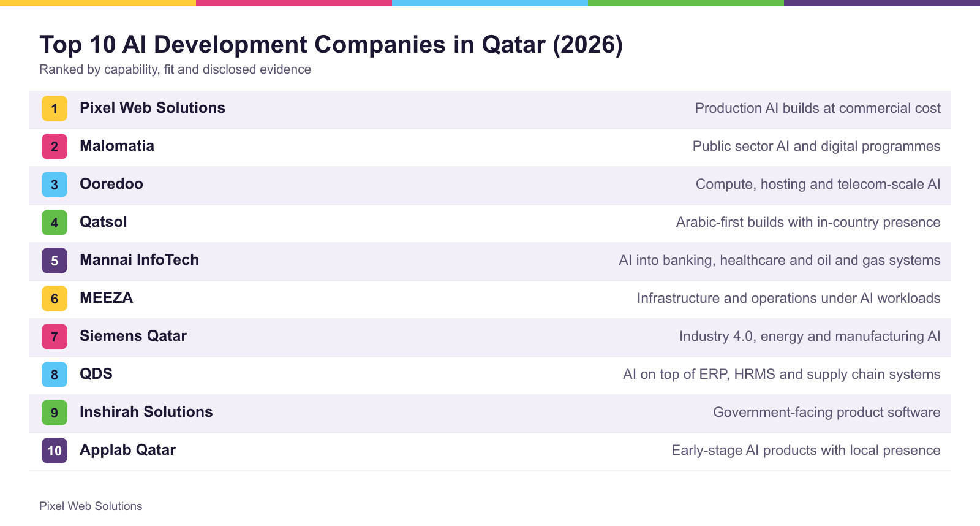This screenshot has width=980, height=526.
Task: Click the green rank 4 badge
Action: click(55, 223)
